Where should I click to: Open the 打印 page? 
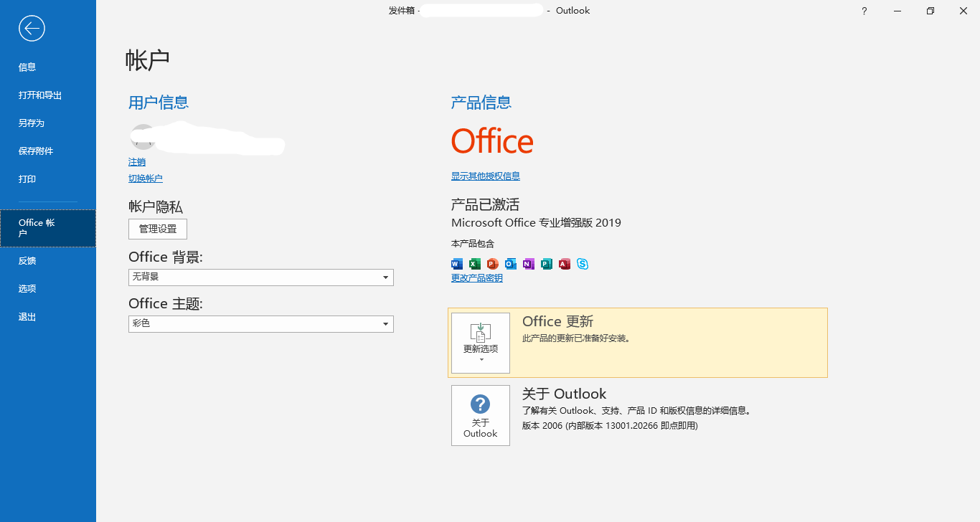48,179
